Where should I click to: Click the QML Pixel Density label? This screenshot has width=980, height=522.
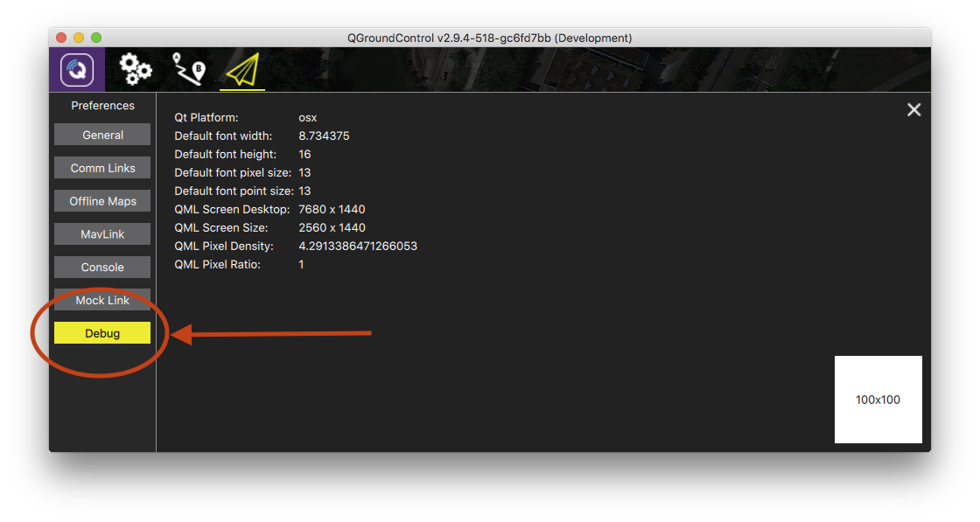pos(224,246)
